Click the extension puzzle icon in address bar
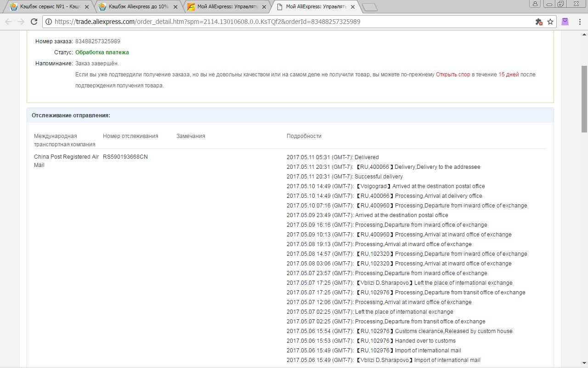 [x=539, y=22]
